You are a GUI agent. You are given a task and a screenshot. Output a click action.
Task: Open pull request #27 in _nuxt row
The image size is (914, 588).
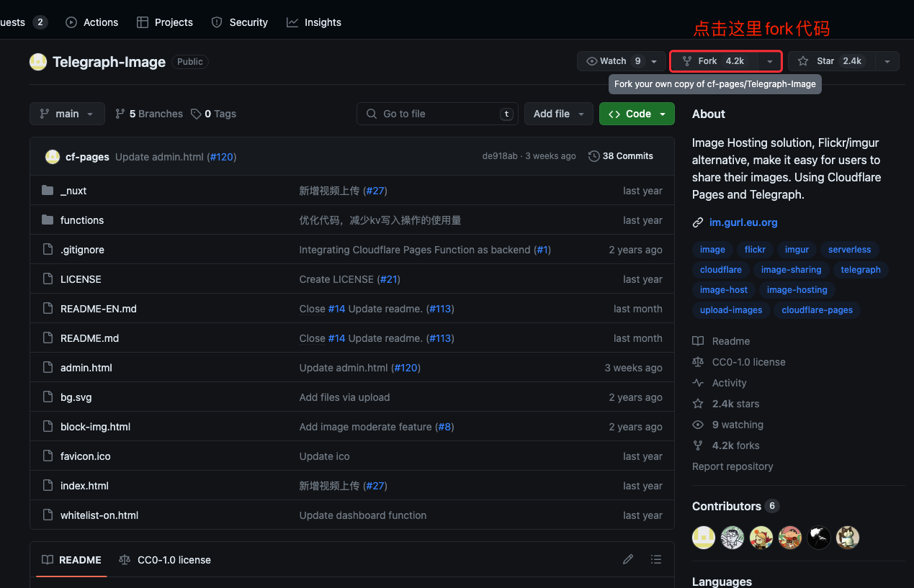click(375, 191)
